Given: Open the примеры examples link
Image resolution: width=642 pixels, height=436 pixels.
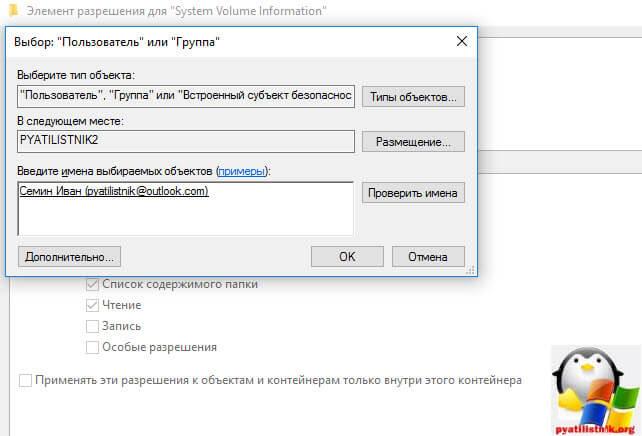Looking at the screenshot, I should (242, 171).
